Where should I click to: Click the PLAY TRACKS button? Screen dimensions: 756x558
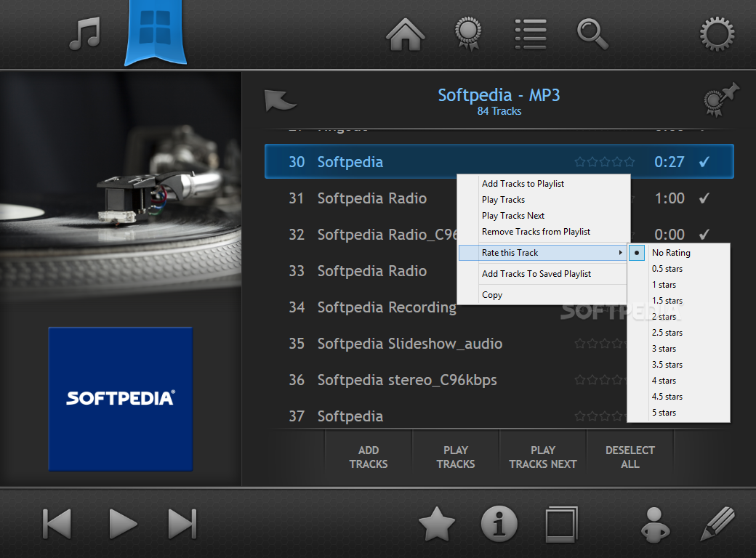tap(456, 457)
